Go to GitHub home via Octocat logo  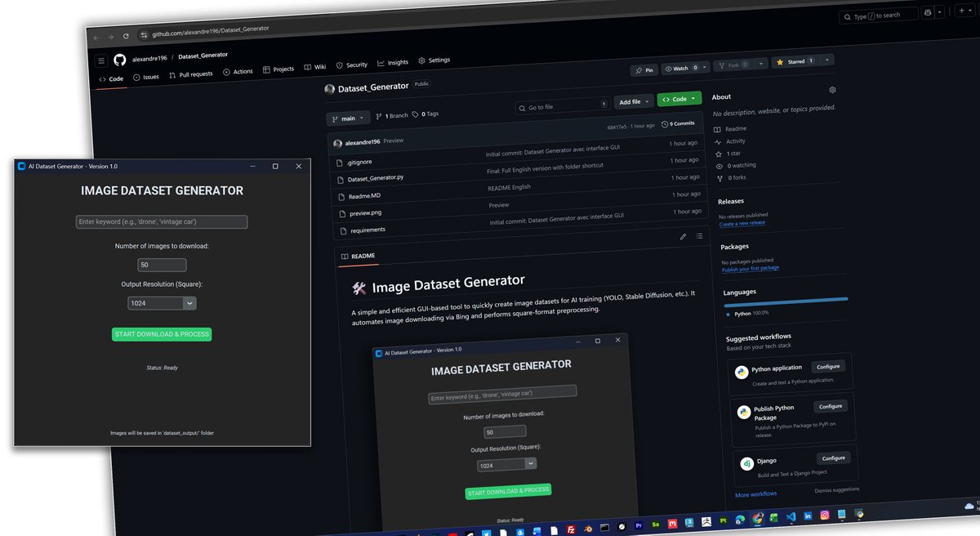click(120, 60)
